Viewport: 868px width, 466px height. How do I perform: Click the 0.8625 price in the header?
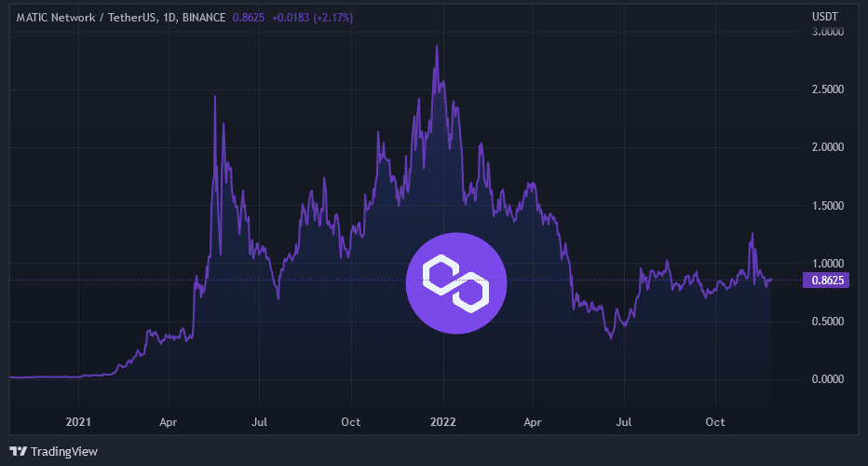tap(248, 18)
